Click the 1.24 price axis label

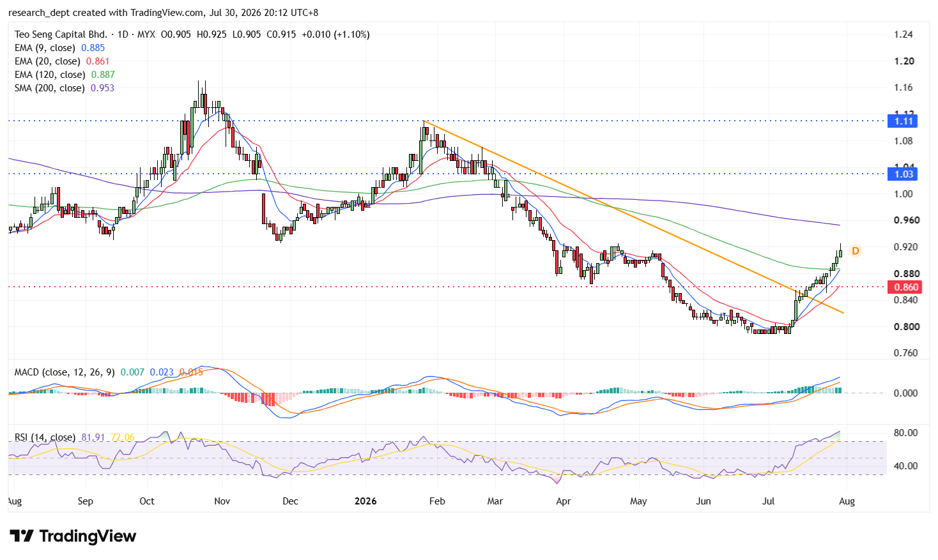903,34
